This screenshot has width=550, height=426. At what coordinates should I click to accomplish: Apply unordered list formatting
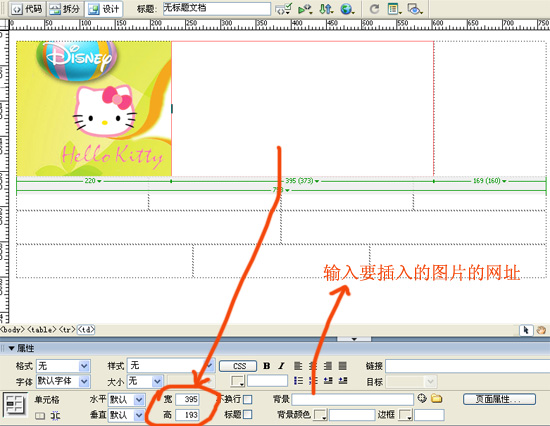click(x=298, y=381)
